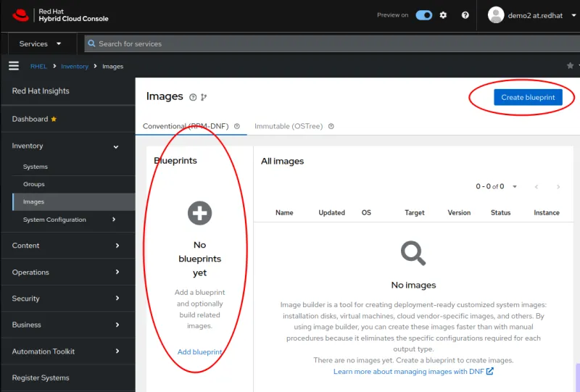This screenshot has width=580, height=392.
Task: Open the help question mark icon
Action: (x=465, y=15)
